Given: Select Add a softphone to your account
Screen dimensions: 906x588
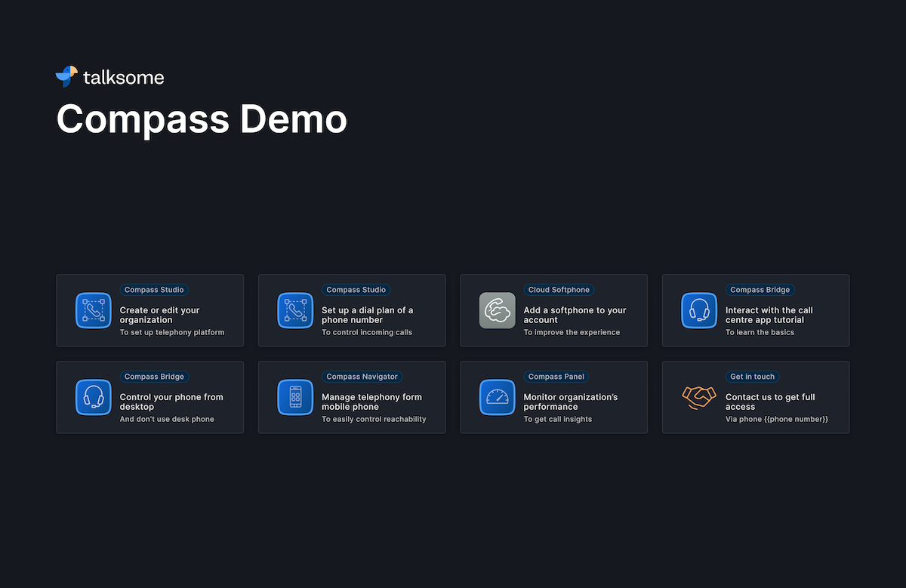Looking at the screenshot, I should pos(553,310).
